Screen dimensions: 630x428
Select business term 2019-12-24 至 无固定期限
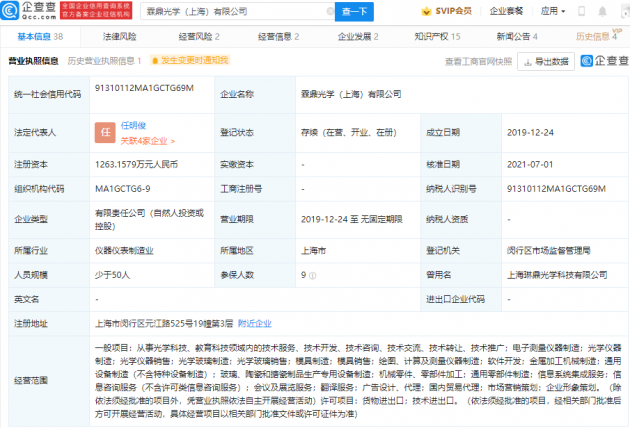pos(352,219)
